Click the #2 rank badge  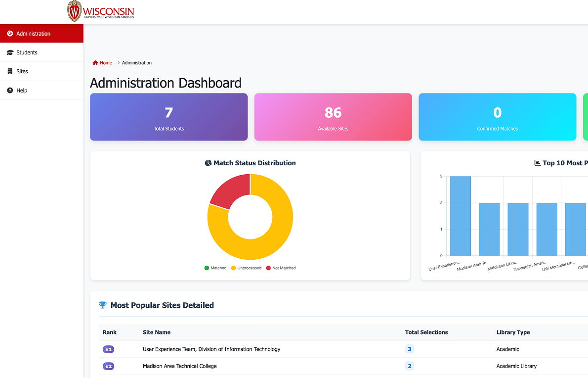point(108,366)
